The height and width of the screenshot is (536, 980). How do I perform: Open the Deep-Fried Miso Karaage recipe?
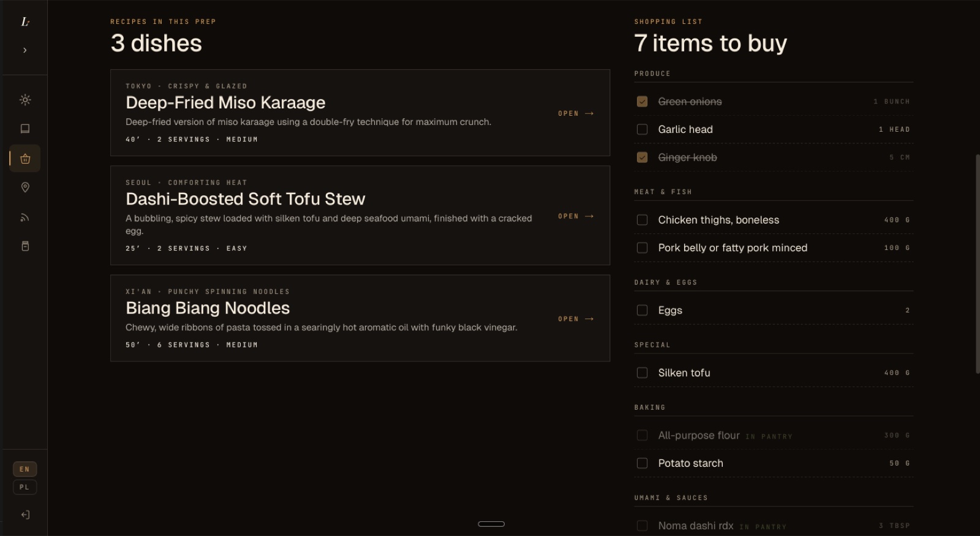[x=576, y=113]
